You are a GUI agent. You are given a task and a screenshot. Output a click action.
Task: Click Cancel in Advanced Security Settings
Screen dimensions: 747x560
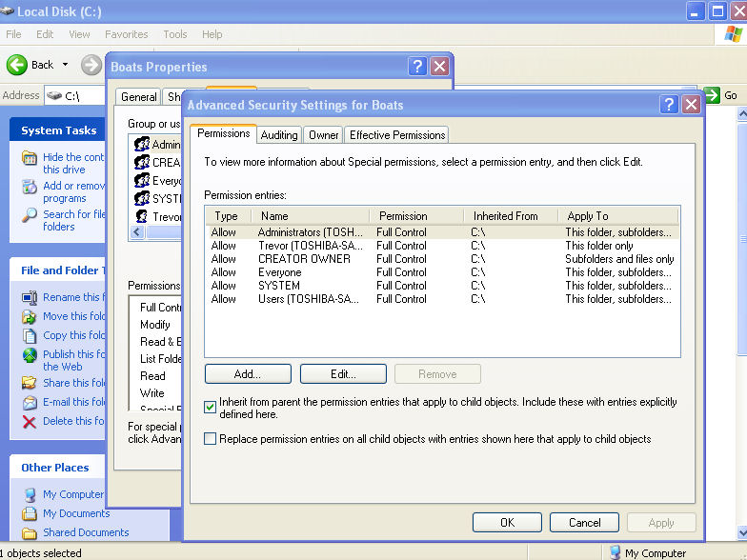pos(584,522)
